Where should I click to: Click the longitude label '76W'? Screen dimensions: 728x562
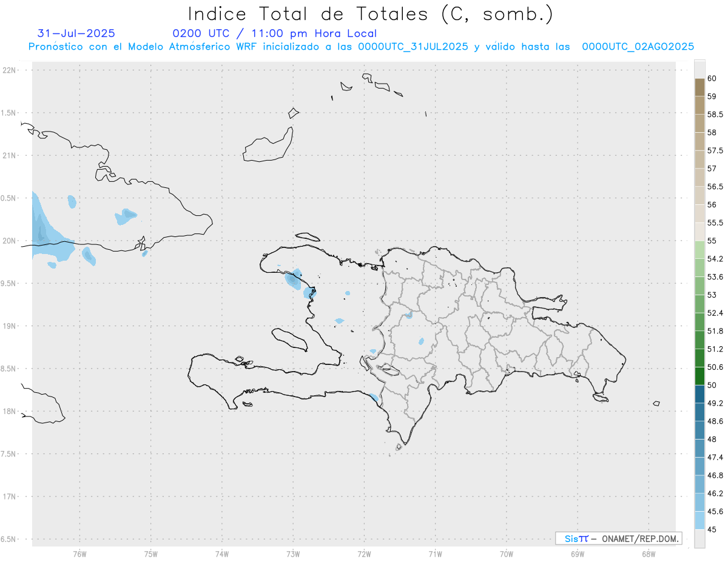[79, 554]
